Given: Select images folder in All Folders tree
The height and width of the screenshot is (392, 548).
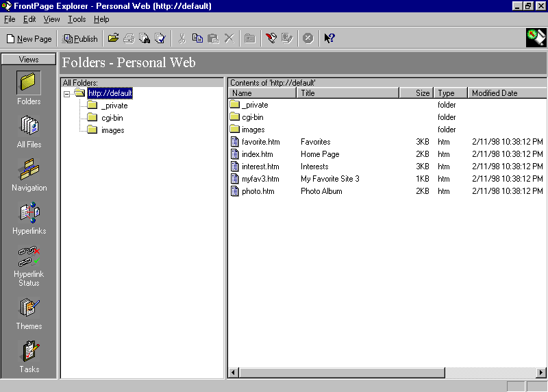Looking at the screenshot, I should coord(112,130).
